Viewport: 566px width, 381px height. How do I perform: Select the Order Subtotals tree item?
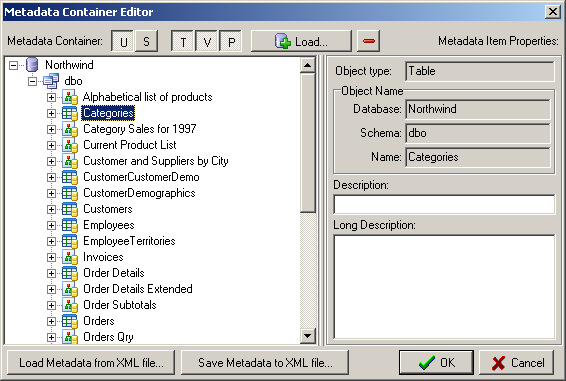[119, 305]
